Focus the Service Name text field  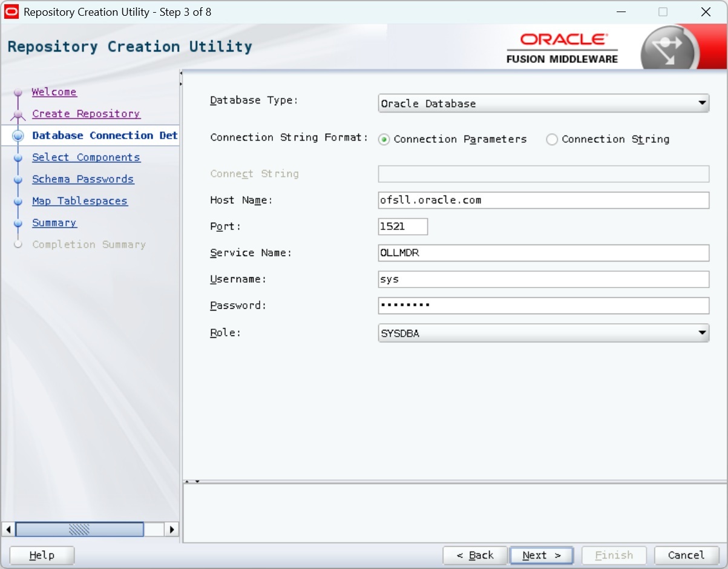coord(543,253)
